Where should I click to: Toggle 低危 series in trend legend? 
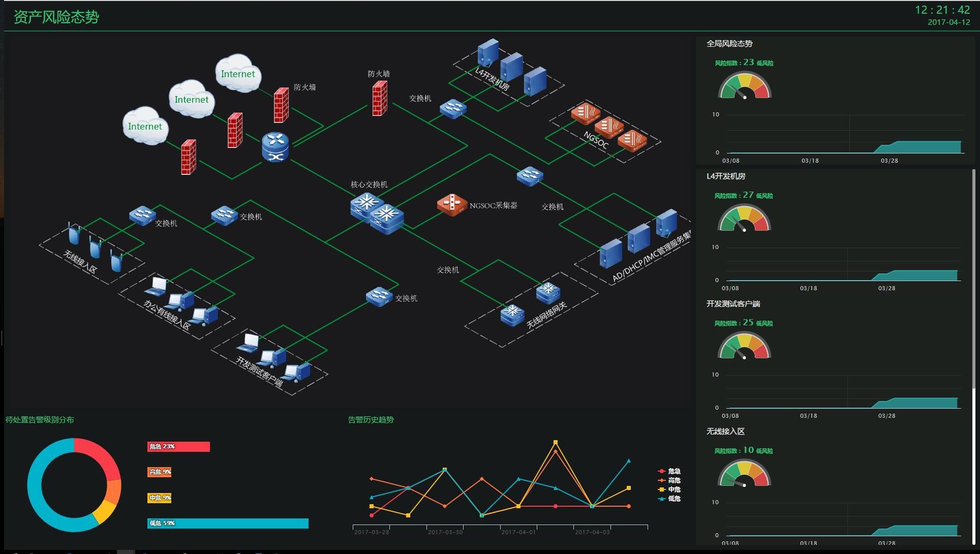[x=669, y=499]
